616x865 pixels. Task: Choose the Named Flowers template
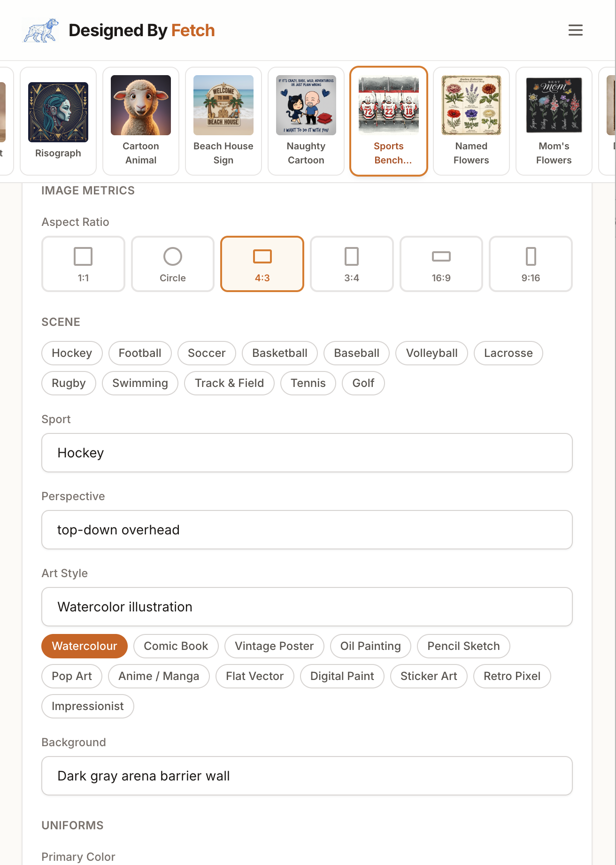click(471, 121)
